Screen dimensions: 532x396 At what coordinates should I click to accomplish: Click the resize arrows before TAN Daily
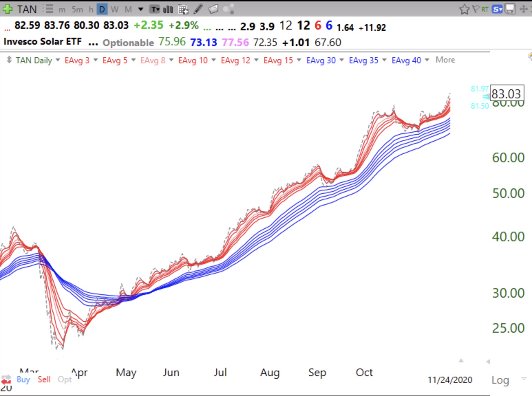pos(9,60)
